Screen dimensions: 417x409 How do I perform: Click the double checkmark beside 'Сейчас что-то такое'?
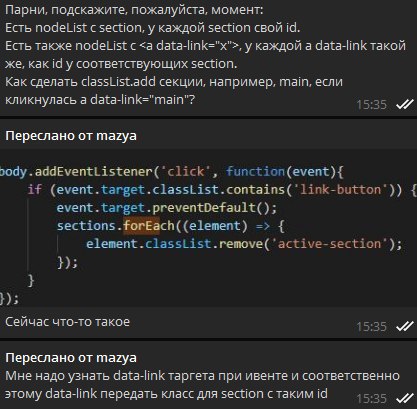tap(405, 327)
